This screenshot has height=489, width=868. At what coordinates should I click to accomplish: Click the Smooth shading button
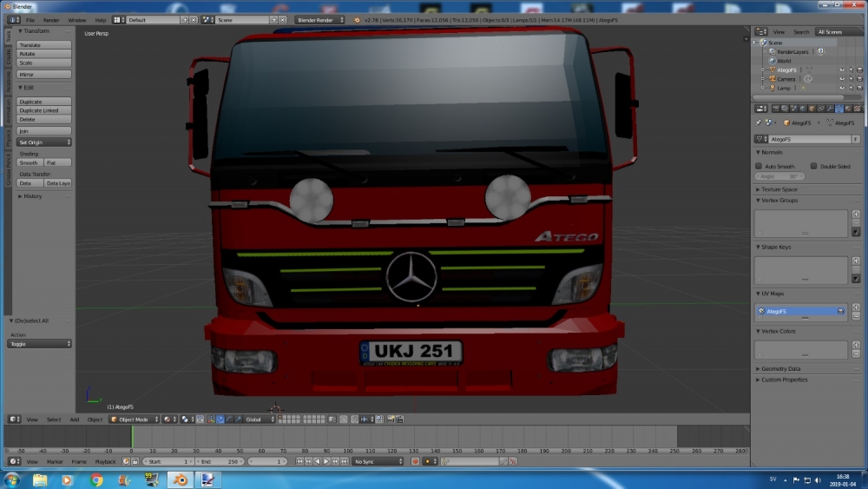coord(30,162)
